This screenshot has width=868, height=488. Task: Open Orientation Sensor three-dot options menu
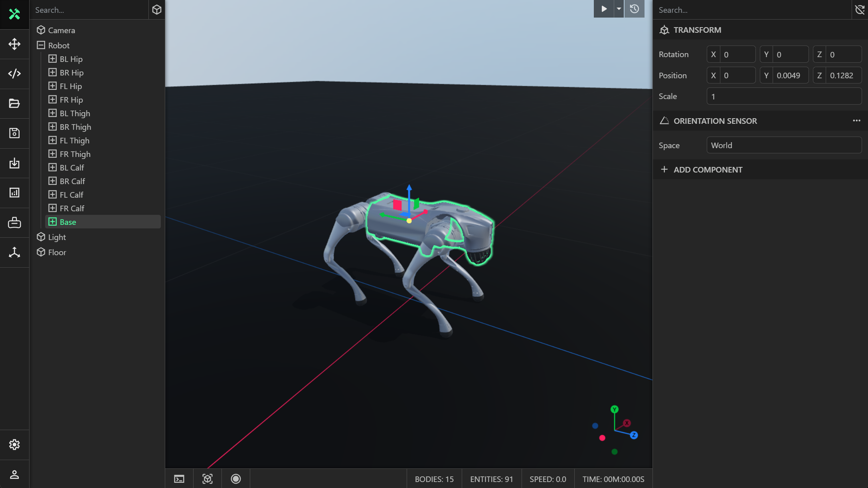856,121
